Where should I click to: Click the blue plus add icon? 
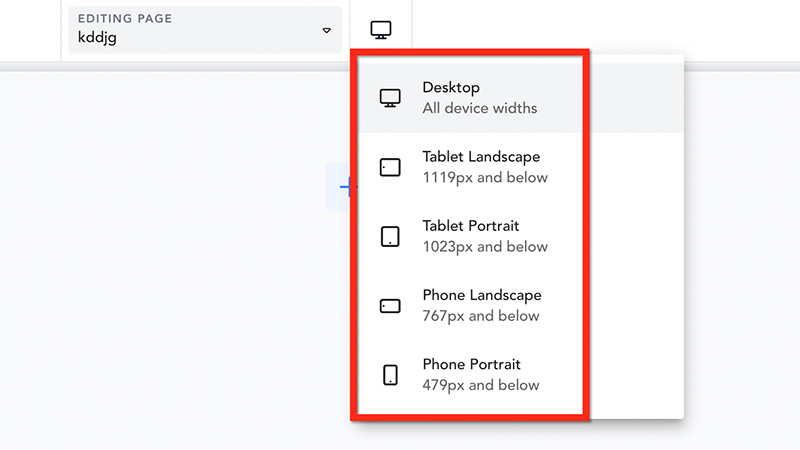[345, 187]
